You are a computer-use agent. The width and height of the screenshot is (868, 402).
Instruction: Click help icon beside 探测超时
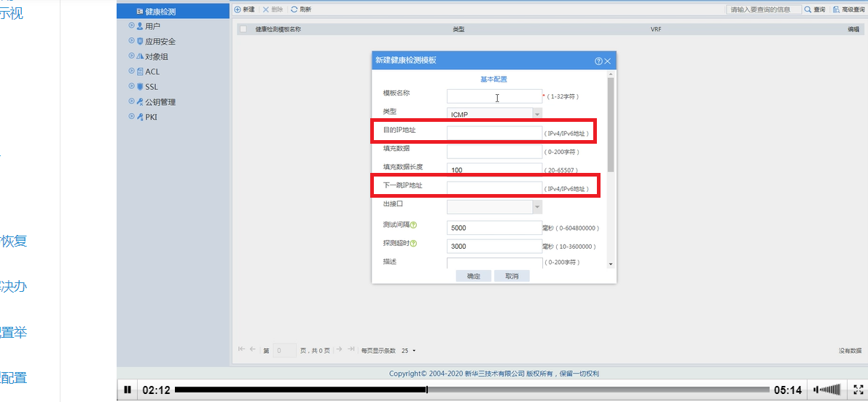[x=413, y=244]
